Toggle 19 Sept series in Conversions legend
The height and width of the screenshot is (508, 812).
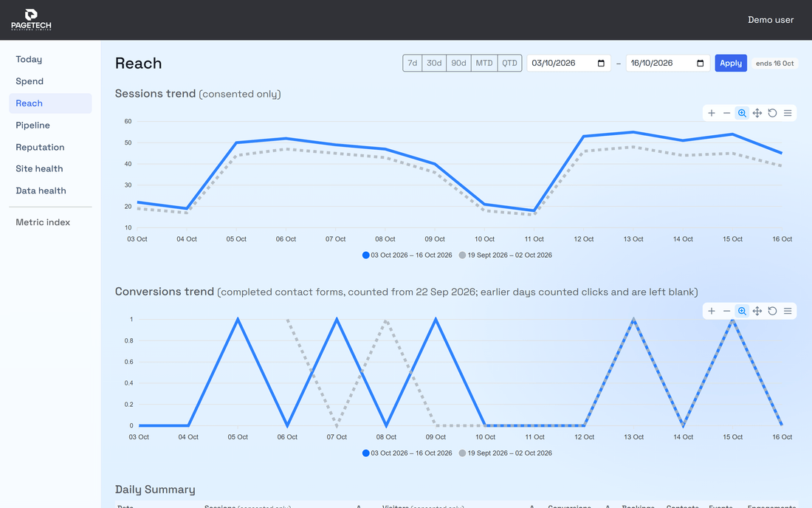[x=506, y=453]
